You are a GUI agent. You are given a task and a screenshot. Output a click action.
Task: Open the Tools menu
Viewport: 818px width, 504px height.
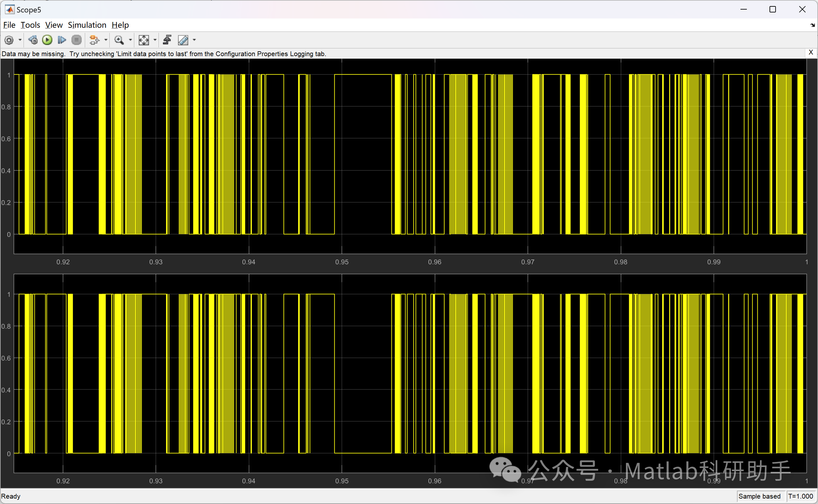click(x=30, y=25)
